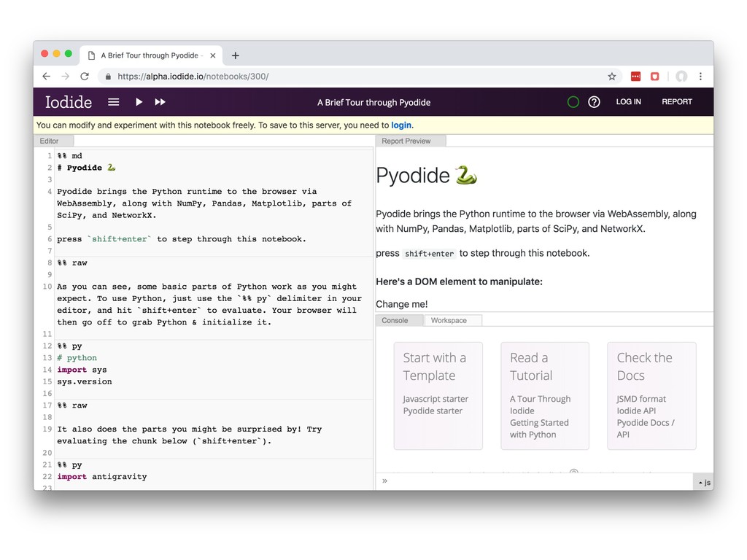This screenshot has width=747, height=560.
Task: Click the Read a Tutorial heading
Action: coord(531,367)
